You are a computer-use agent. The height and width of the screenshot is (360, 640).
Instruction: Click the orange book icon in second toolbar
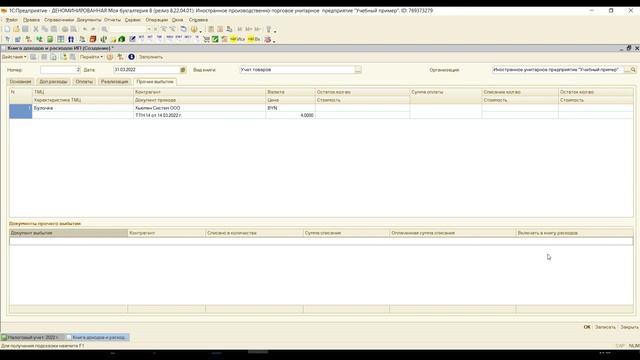point(93,39)
